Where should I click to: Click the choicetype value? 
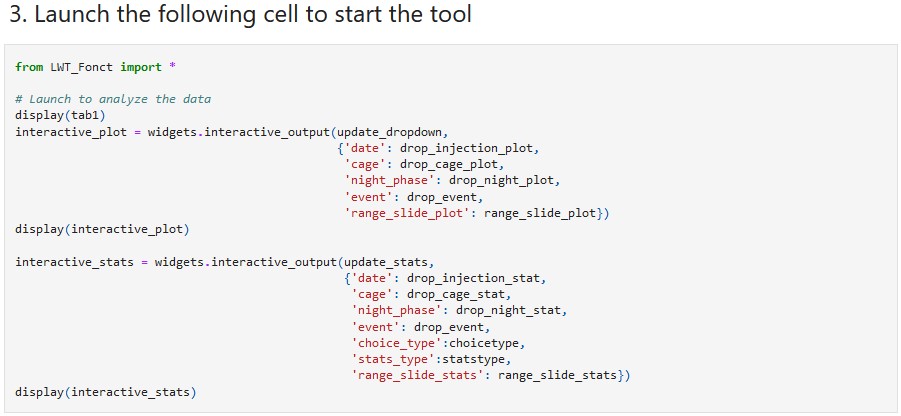(487, 344)
